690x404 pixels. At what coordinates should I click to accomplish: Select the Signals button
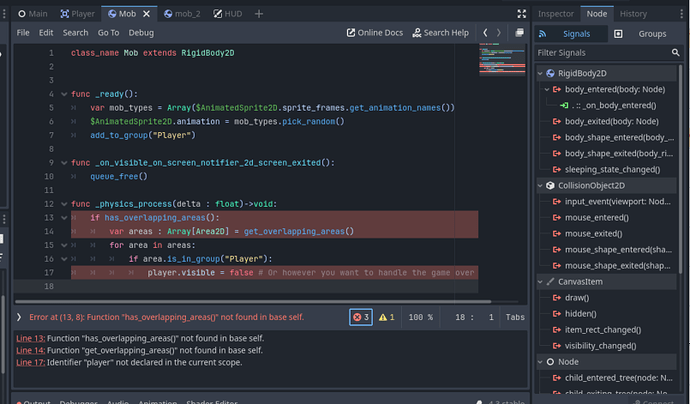(x=569, y=34)
